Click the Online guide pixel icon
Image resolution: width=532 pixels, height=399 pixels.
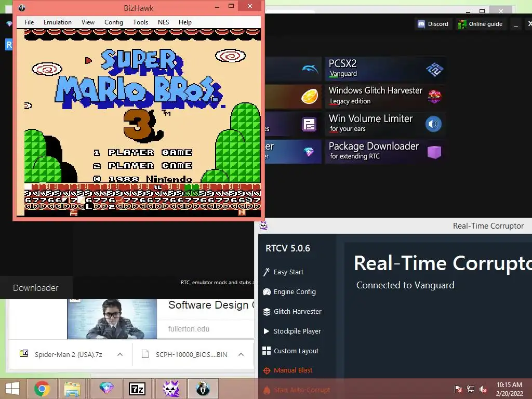[462, 24]
